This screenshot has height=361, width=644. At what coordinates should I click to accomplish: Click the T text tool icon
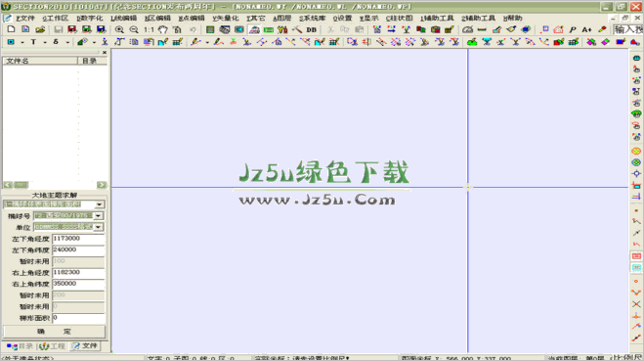[x=33, y=42]
